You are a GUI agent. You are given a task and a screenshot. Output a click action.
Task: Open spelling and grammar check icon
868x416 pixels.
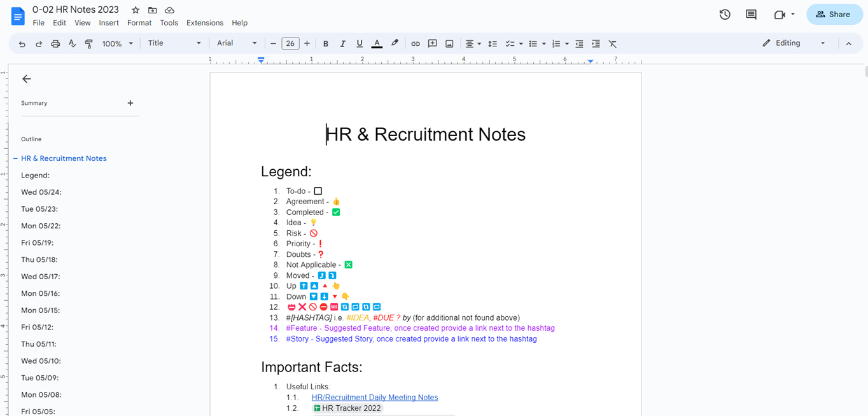coord(72,44)
